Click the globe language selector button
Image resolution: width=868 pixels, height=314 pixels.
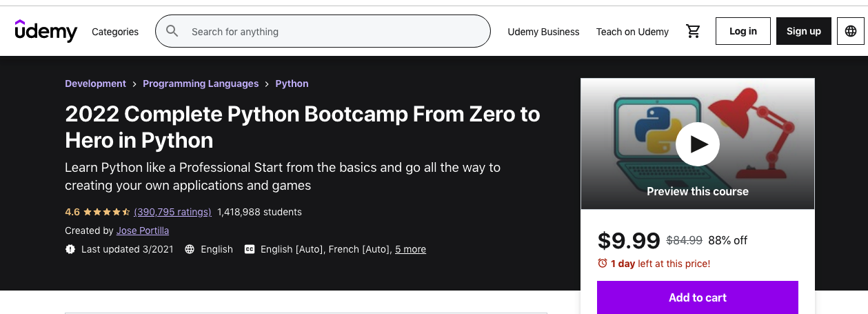coord(850,31)
